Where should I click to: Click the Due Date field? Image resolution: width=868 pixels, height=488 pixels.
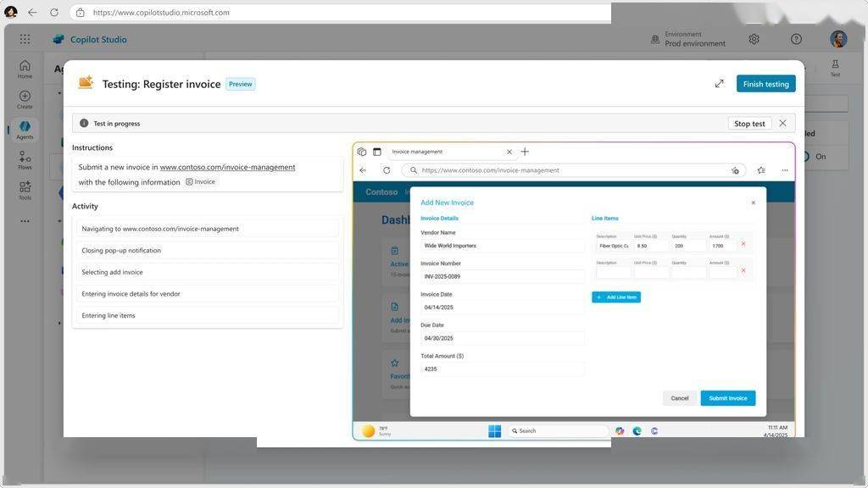(502, 338)
